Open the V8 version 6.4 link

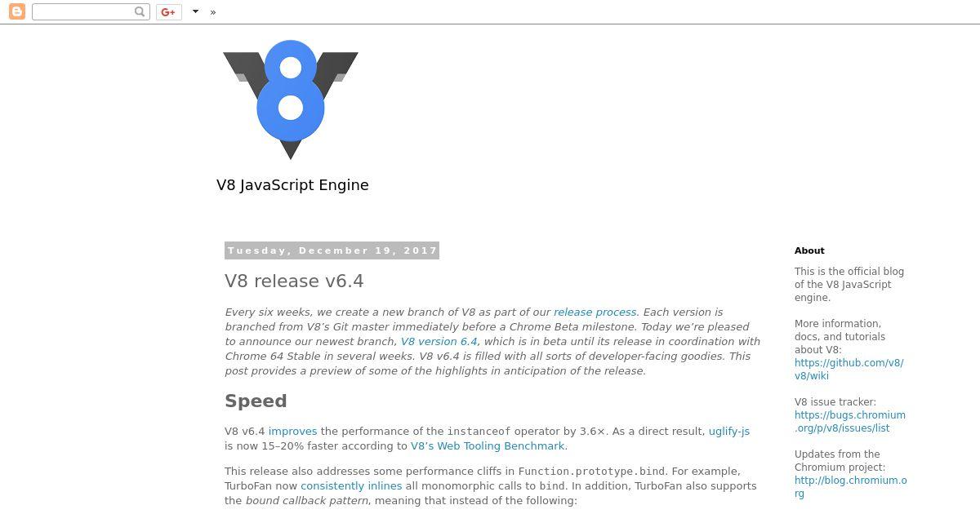439,342
